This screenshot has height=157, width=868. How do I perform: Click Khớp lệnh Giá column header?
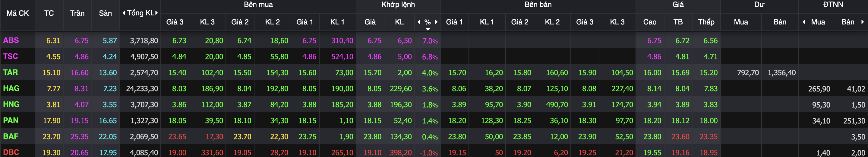(x=370, y=22)
